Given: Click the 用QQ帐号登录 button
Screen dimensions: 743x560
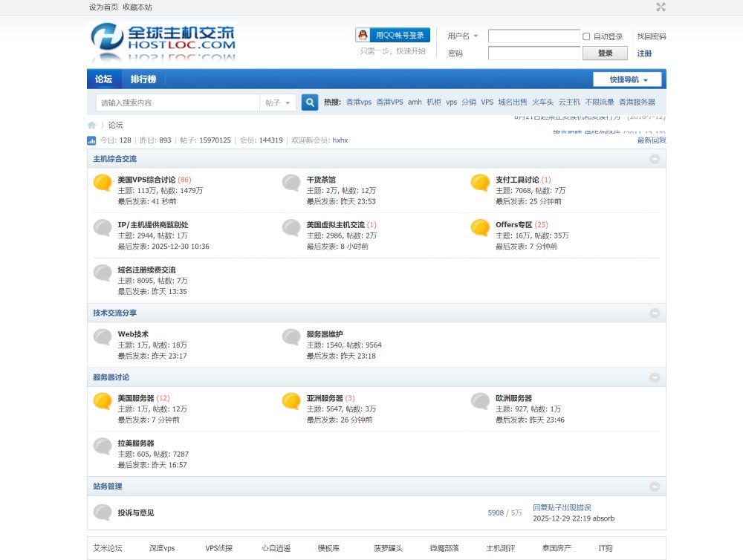Looking at the screenshot, I should click(392, 35).
